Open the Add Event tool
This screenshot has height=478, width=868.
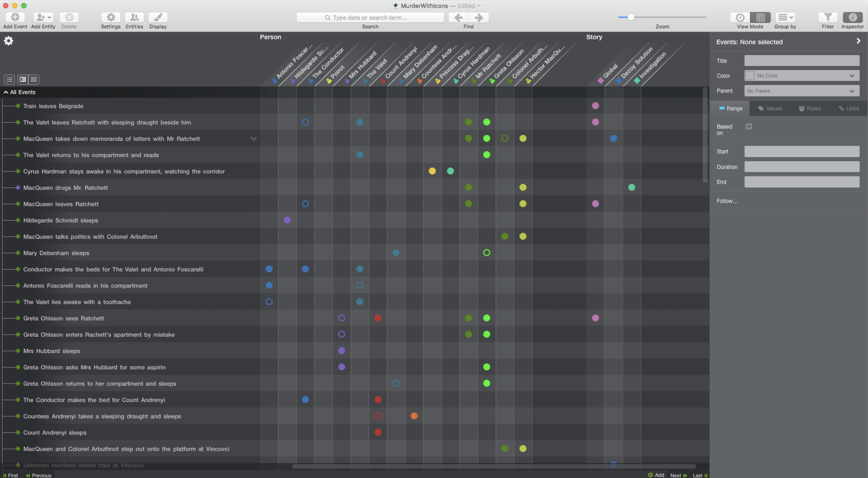[x=15, y=18]
